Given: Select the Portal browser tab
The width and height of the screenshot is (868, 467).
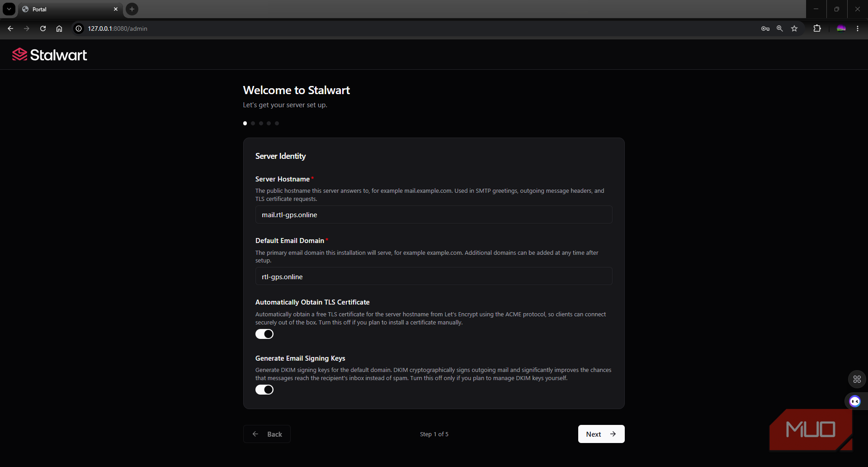Looking at the screenshot, I should click(70, 9).
